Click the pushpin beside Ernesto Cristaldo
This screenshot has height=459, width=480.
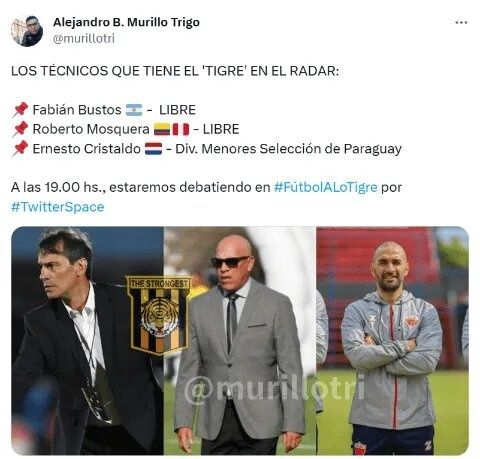20,149
